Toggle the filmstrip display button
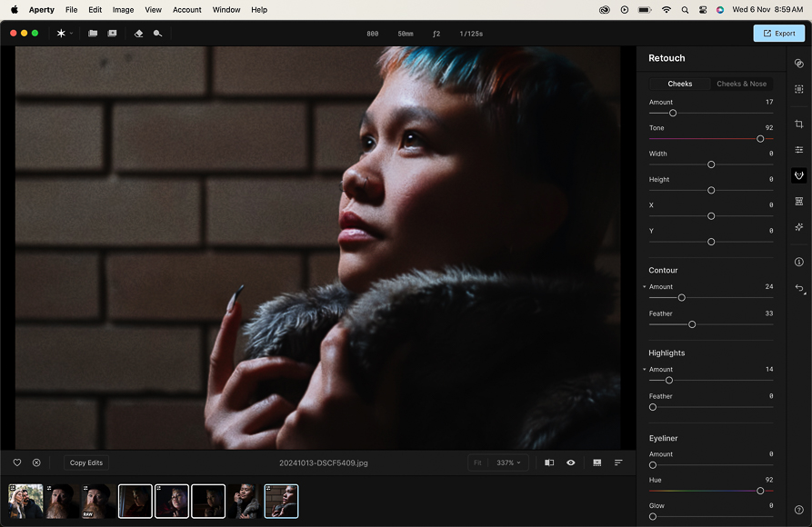 point(596,462)
